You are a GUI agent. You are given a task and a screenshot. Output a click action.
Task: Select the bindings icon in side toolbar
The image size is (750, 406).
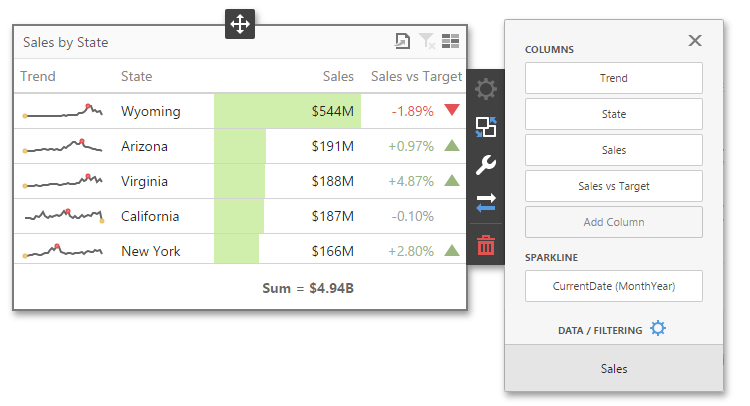(486, 128)
